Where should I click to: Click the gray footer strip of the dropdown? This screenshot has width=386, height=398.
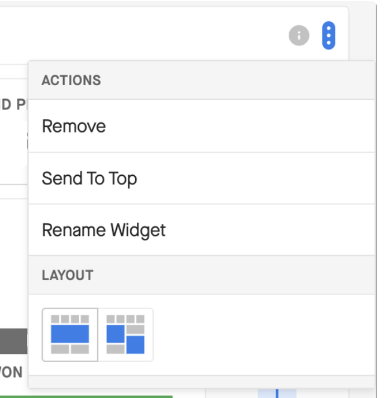(202, 382)
